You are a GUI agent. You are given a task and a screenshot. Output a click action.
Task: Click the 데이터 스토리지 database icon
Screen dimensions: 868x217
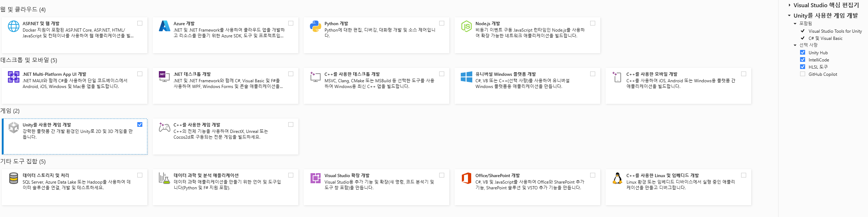click(14, 178)
